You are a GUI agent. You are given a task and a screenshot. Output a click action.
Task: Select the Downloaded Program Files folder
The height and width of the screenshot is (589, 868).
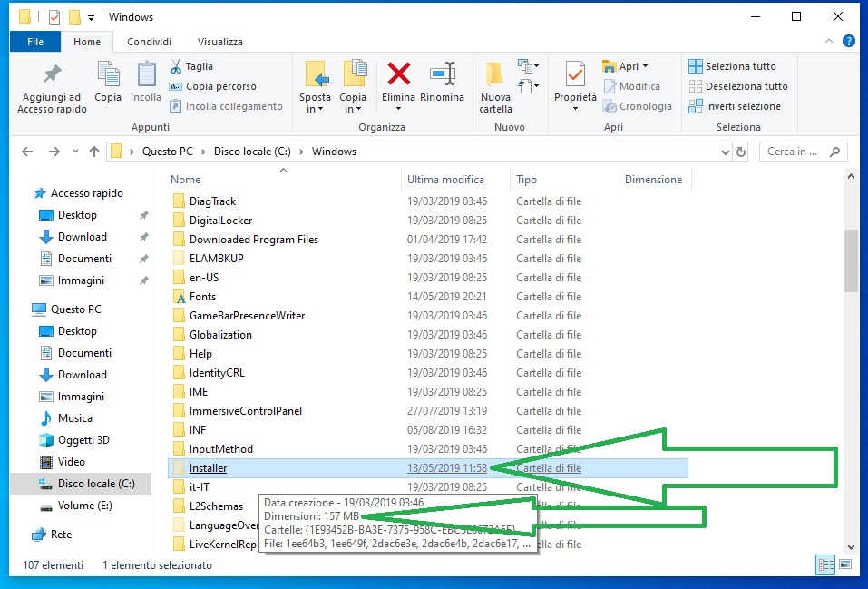(x=254, y=240)
